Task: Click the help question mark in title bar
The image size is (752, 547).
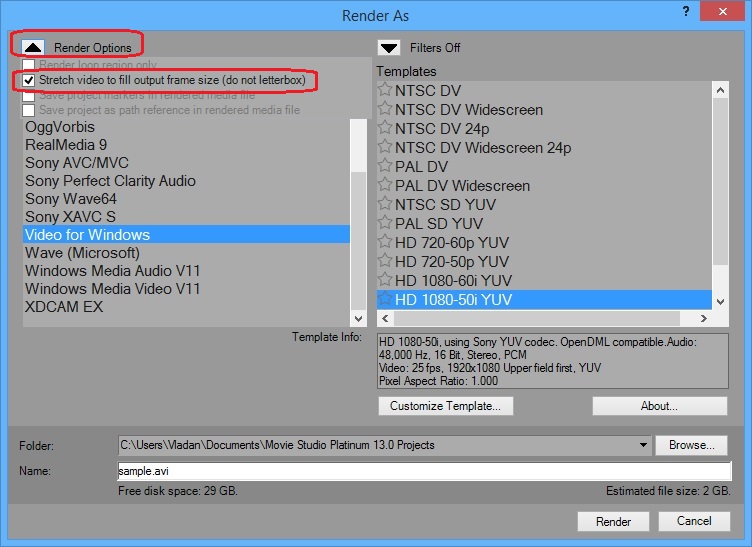Action: 685,12
